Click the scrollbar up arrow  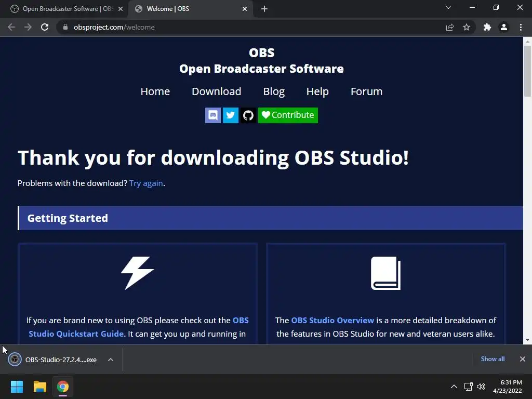click(x=527, y=41)
